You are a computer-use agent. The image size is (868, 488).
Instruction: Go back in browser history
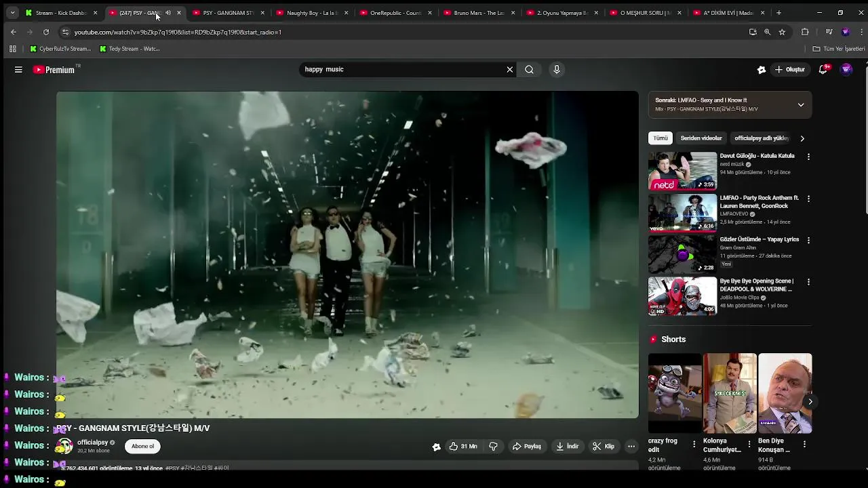point(14,32)
